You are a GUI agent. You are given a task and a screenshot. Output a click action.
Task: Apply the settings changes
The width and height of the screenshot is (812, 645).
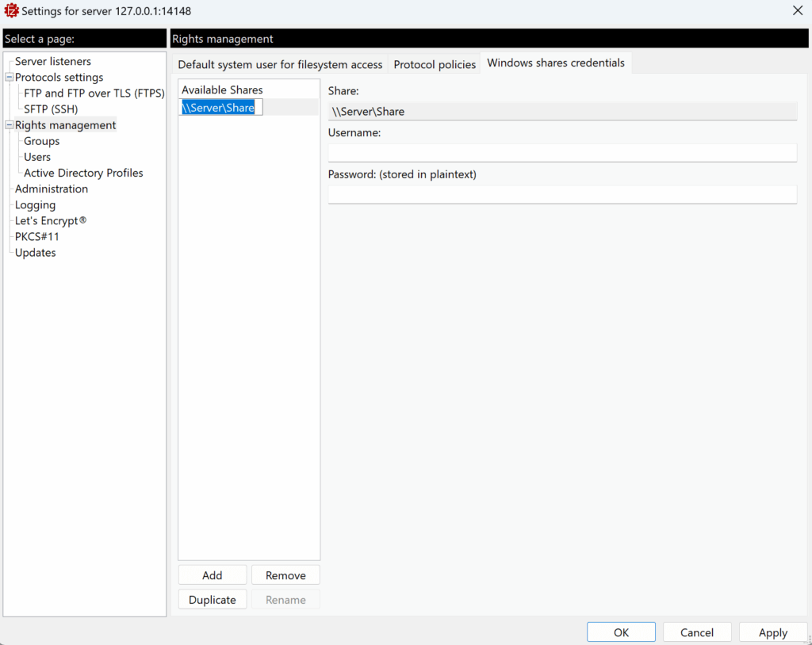772,632
